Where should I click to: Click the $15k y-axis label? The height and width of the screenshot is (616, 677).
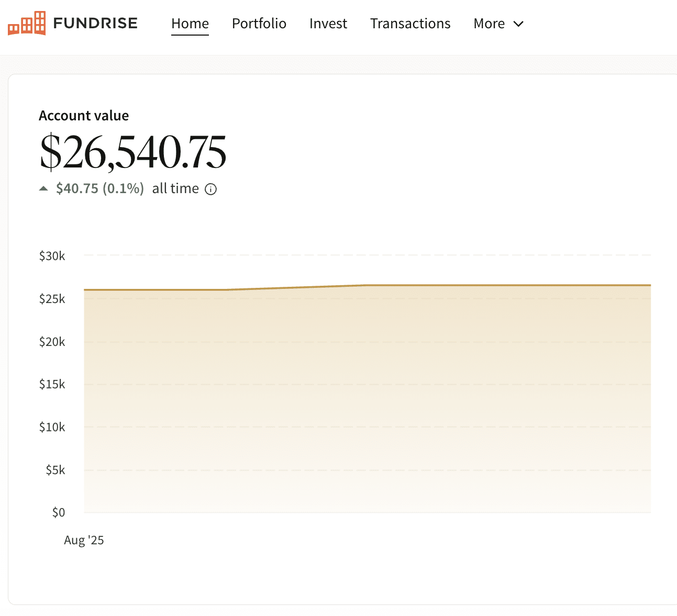tap(52, 384)
